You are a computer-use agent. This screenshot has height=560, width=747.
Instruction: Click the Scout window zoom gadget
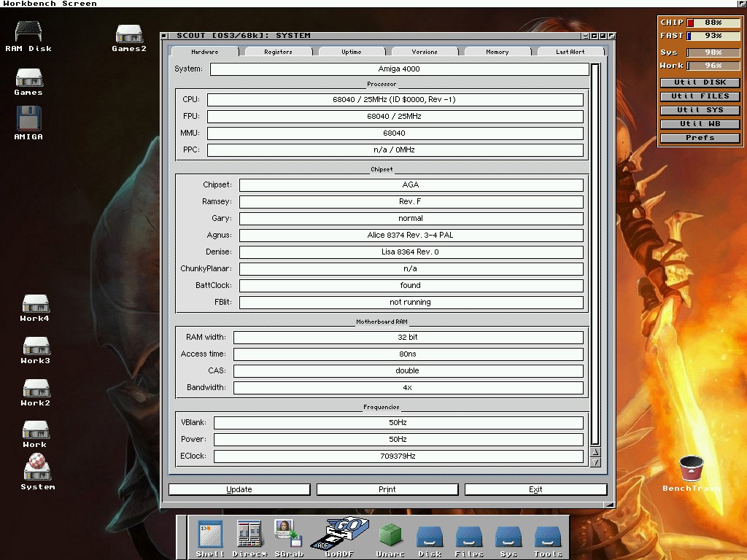pyautogui.click(x=603, y=36)
